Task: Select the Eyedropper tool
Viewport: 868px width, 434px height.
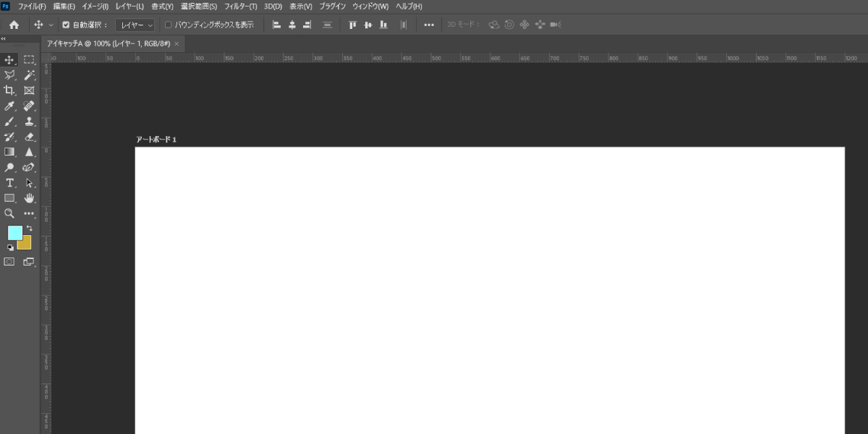Action: point(10,106)
